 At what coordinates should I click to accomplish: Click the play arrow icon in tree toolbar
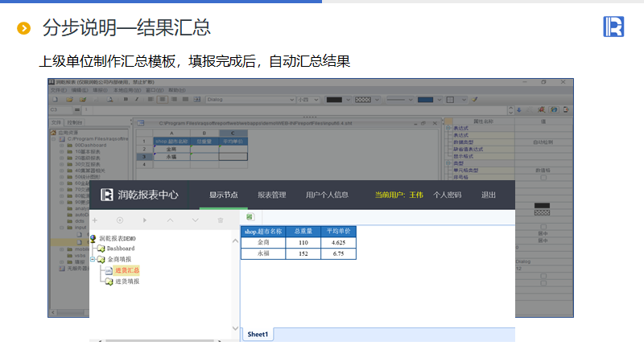tap(145, 220)
